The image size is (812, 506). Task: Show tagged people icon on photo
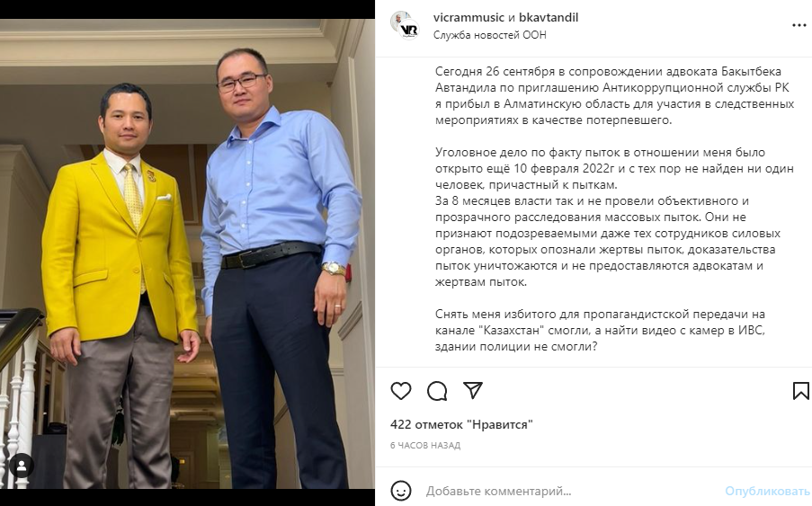pos(22,466)
